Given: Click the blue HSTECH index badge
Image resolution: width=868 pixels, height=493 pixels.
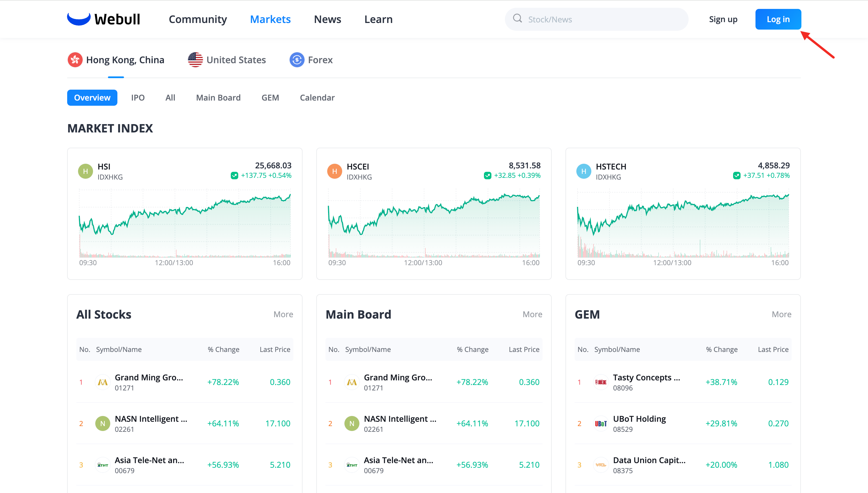Looking at the screenshot, I should (584, 171).
